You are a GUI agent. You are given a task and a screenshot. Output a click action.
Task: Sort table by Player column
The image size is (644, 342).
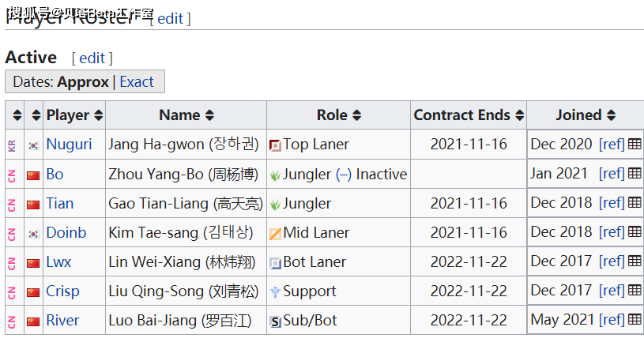[x=99, y=115]
